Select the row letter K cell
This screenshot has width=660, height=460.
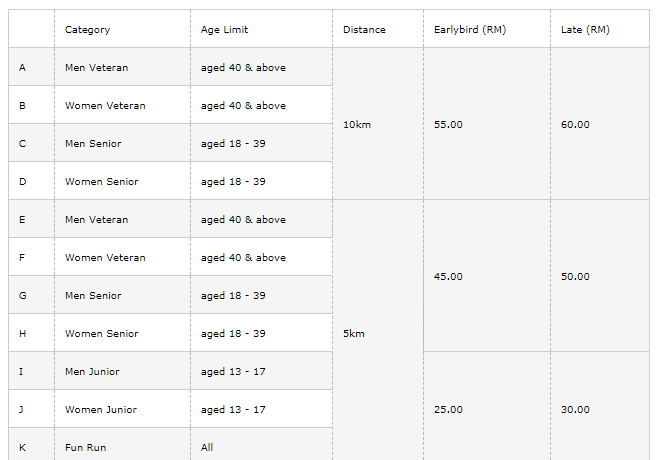[22, 448]
